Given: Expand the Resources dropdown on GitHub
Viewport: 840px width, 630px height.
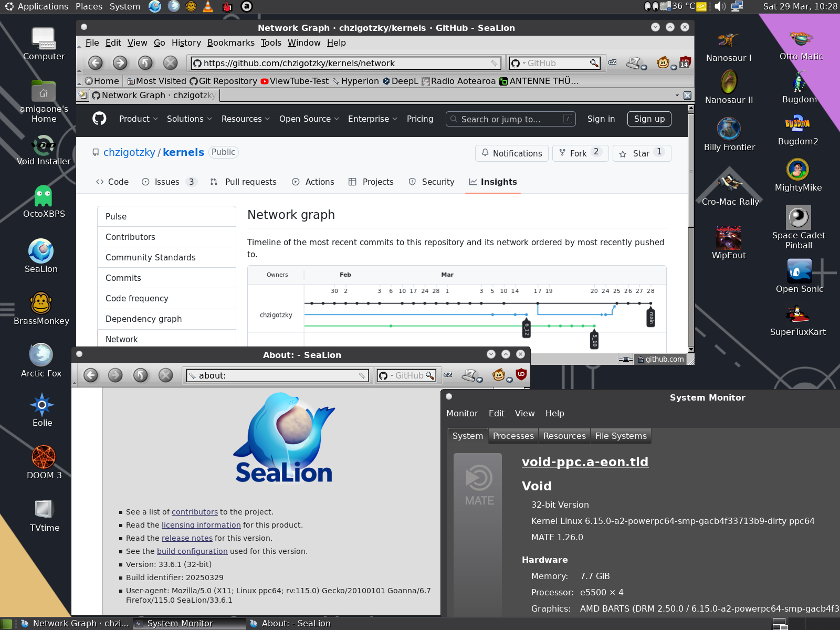Looking at the screenshot, I should (x=246, y=119).
